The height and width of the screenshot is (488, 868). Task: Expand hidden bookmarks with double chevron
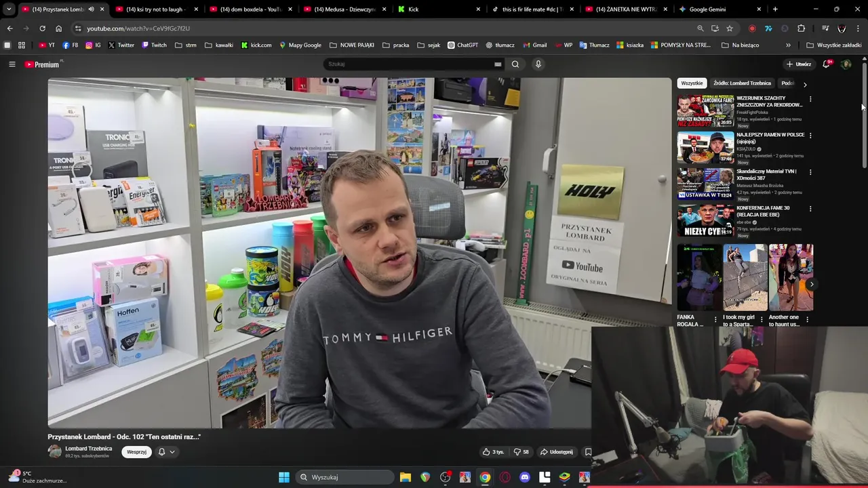tap(788, 45)
